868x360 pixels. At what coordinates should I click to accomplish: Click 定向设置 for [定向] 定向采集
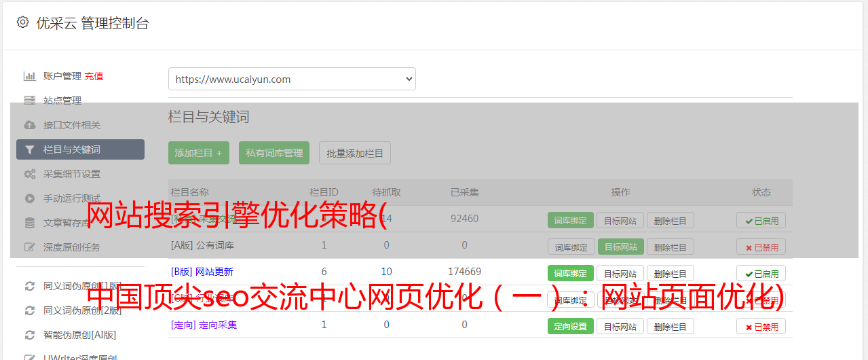click(571, 326)
